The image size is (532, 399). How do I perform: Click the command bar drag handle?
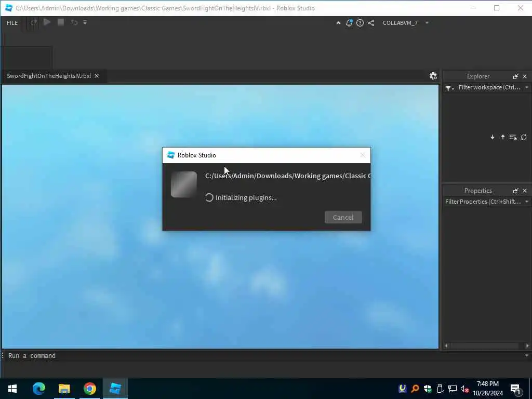pos(3,355)
